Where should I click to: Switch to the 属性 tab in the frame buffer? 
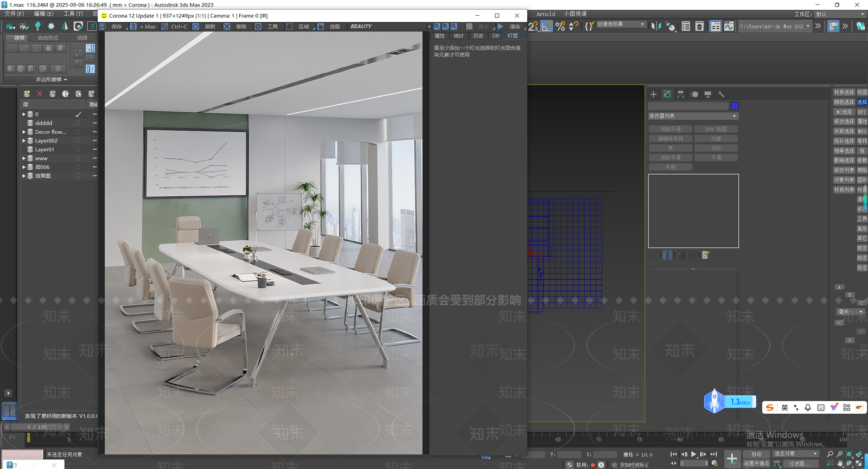[440, 36]
